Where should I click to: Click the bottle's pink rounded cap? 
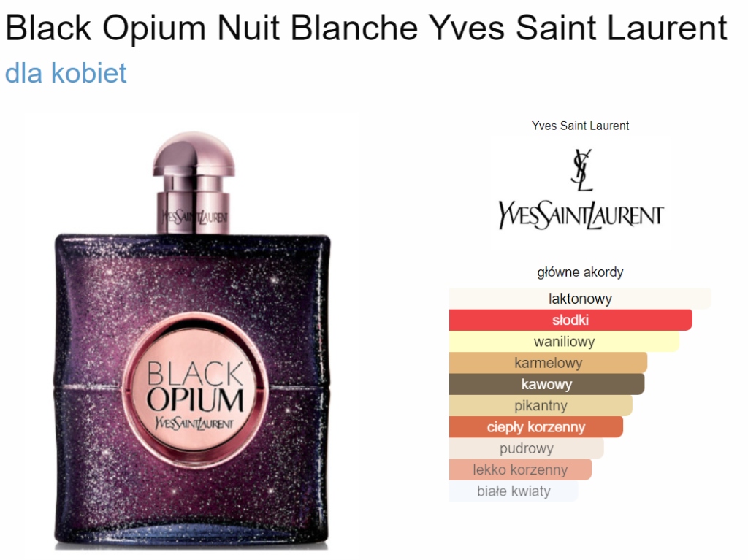tap(194, 155)
